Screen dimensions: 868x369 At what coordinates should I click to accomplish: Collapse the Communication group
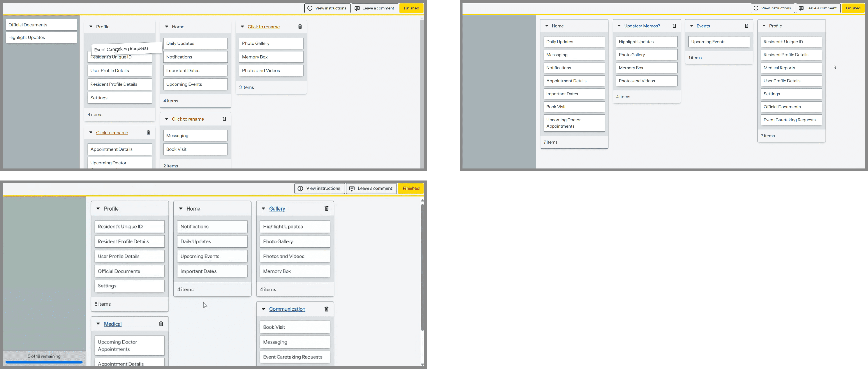pos(264,309)
